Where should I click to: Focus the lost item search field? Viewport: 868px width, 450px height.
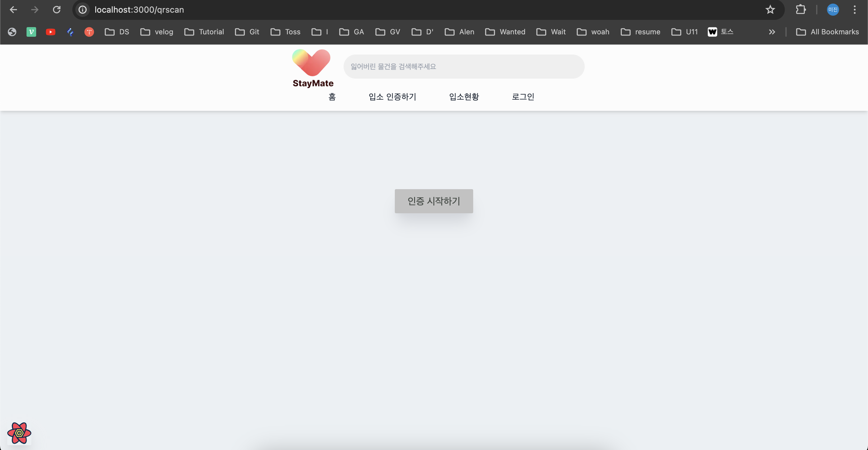[x=464, y=67]
